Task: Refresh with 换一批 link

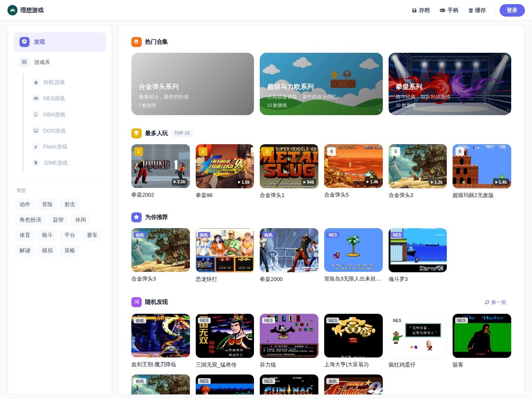Action: tap(495, 302)
